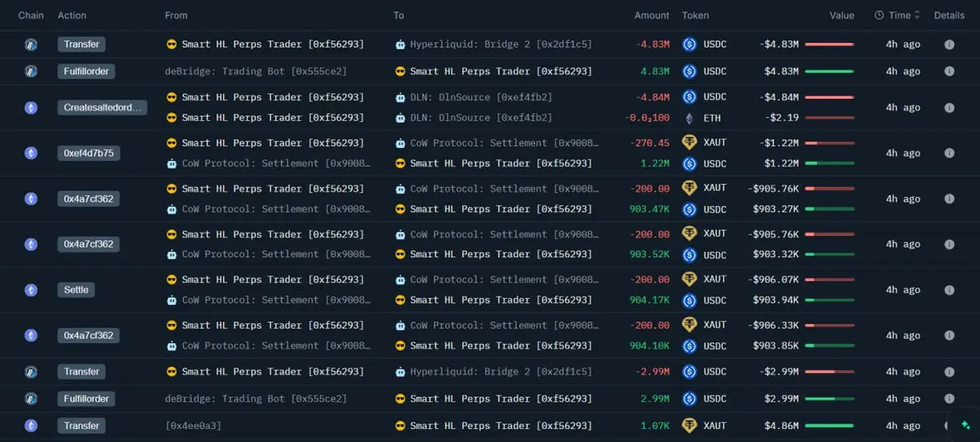Click robot icon beside DlnSource in ETH row
The image size is (980, 442).
[400, 118]
